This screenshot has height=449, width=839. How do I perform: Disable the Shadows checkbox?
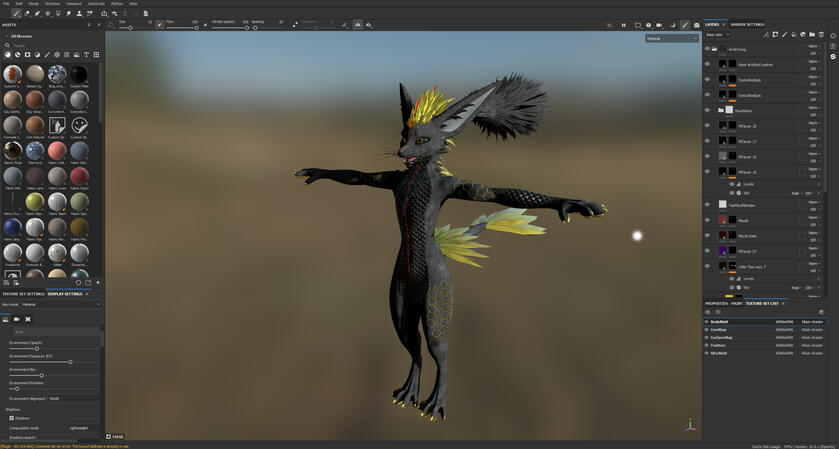pos(11,418)
